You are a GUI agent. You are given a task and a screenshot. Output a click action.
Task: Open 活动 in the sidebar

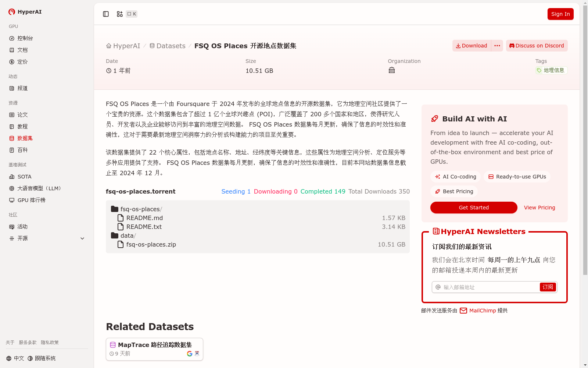(x=47, y=227)
